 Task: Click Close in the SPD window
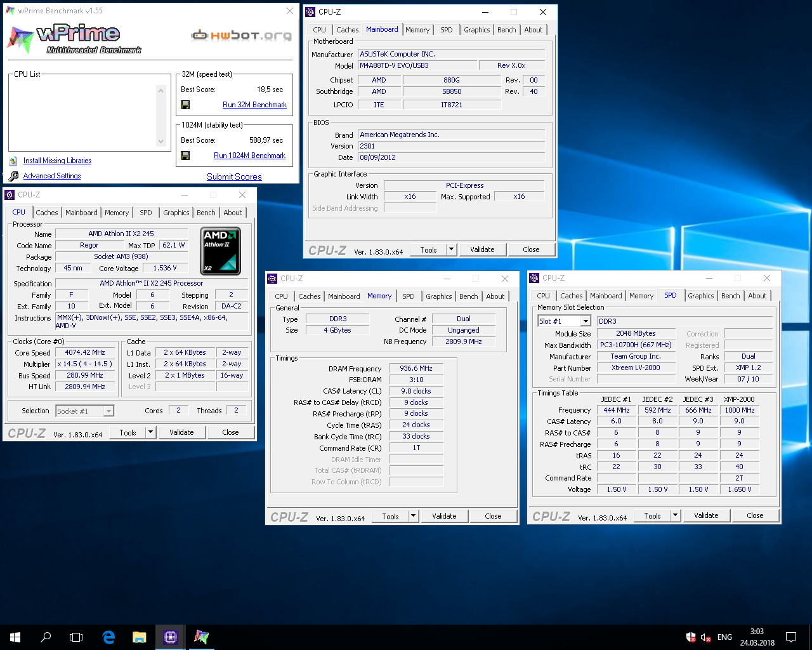tap(755, 515)
